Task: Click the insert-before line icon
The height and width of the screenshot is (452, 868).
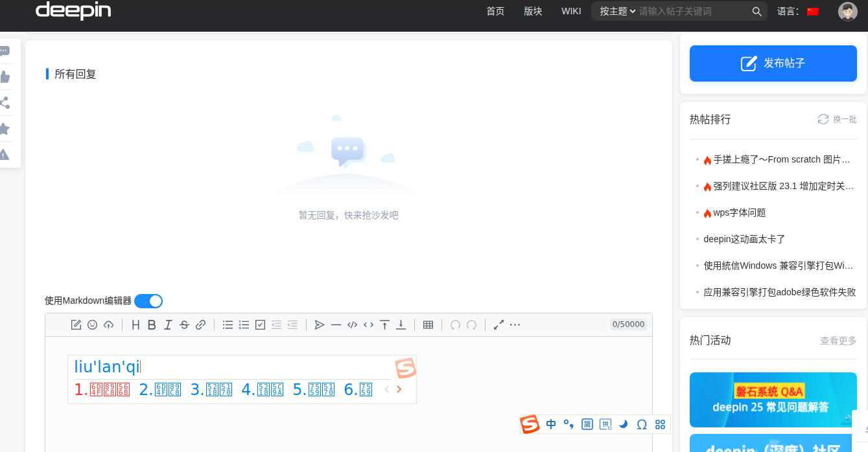Action: coord(384,324)
